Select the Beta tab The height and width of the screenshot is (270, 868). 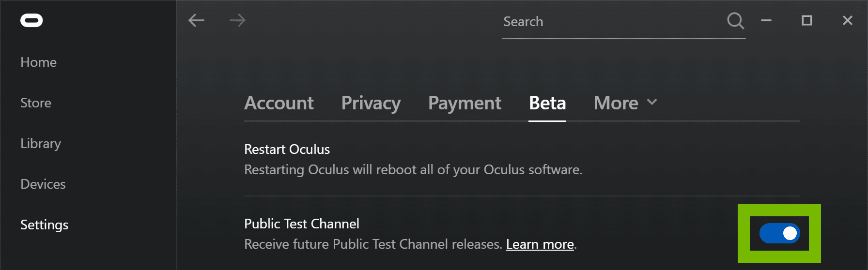[x=547, y=103]
